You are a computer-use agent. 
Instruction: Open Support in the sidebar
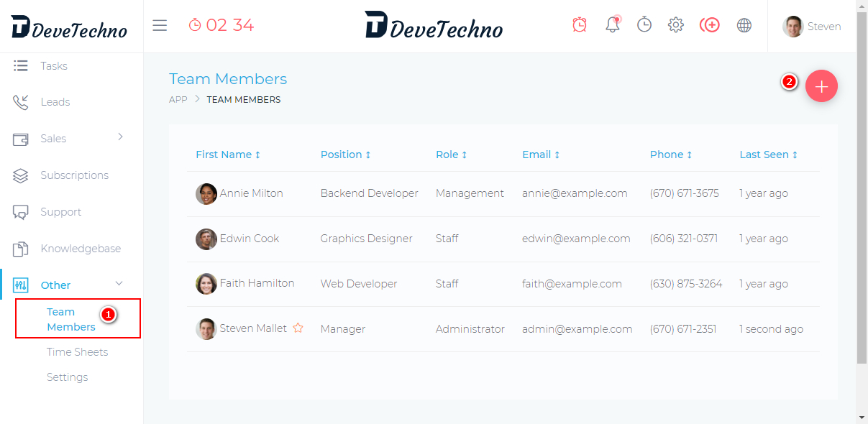(61, 212)
